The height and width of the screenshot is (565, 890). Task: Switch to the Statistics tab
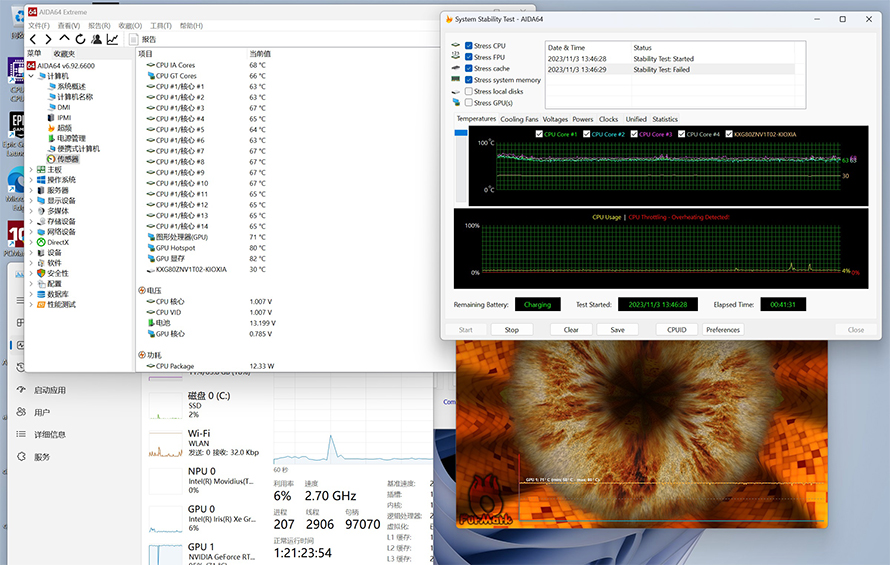pos(665,119)
